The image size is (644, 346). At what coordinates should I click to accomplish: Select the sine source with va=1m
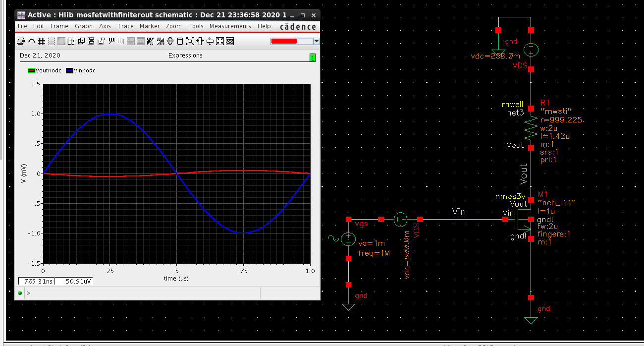[x=348, y=239]
